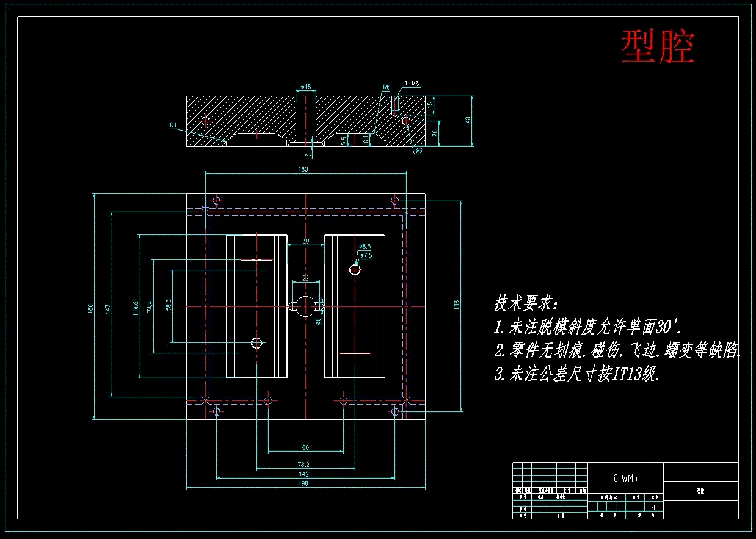Select the 168 vertical dimension

click(457, 304)
